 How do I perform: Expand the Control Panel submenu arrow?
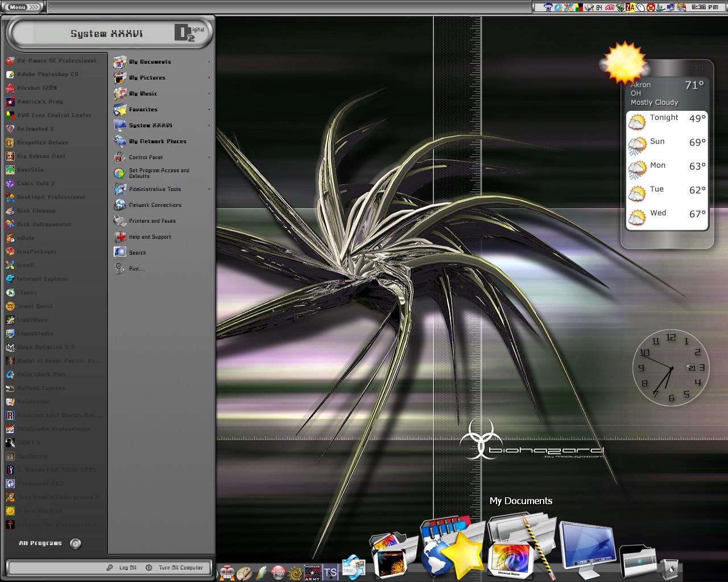(209, 157)
